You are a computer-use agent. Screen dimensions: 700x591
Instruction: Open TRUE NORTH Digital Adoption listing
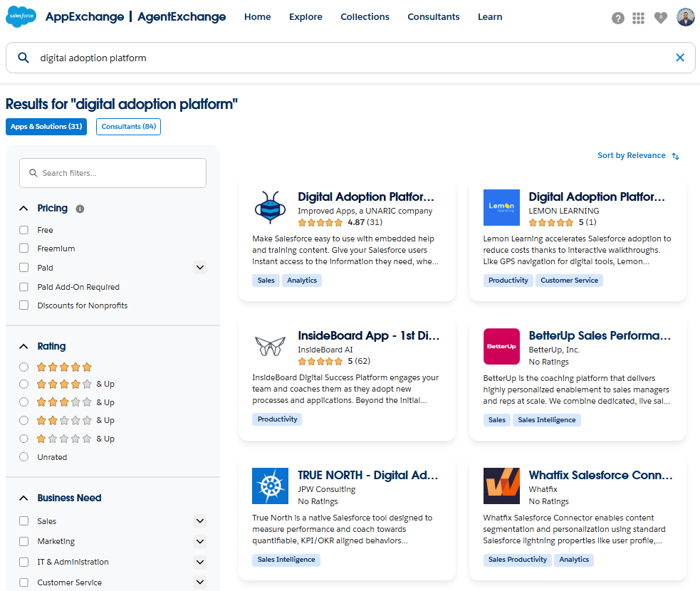pos(368,476)
